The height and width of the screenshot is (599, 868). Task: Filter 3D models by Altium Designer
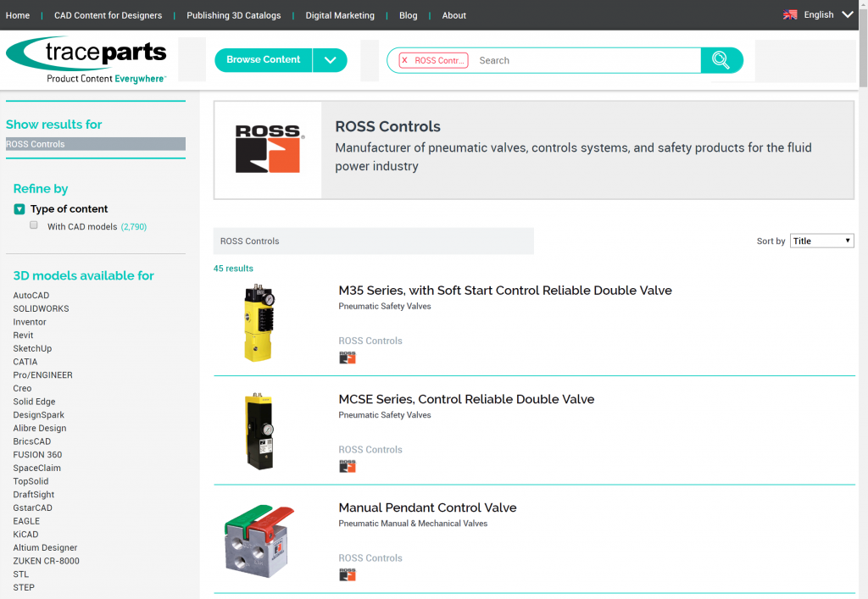(x=46, y=547)
